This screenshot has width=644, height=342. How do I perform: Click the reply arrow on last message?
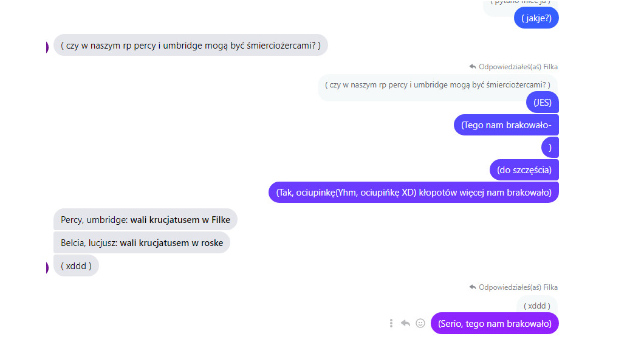[x=405, y=324]
